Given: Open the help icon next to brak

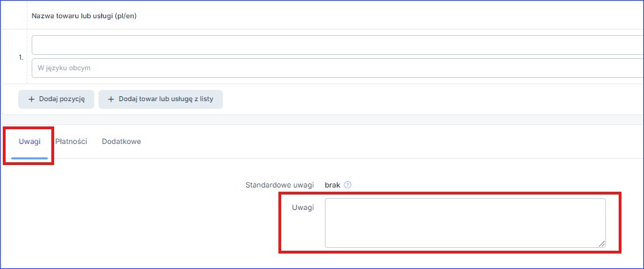Looking at the screenshot, I should [347, 185].
